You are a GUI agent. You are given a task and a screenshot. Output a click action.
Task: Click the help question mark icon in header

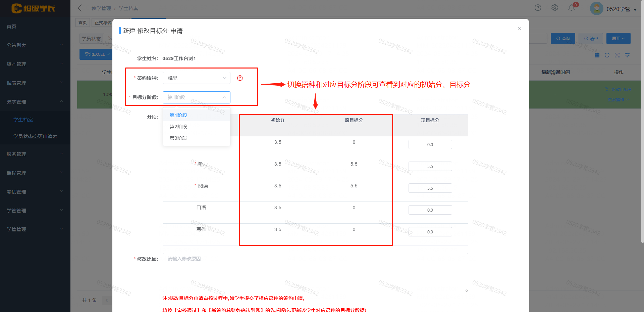538,8
